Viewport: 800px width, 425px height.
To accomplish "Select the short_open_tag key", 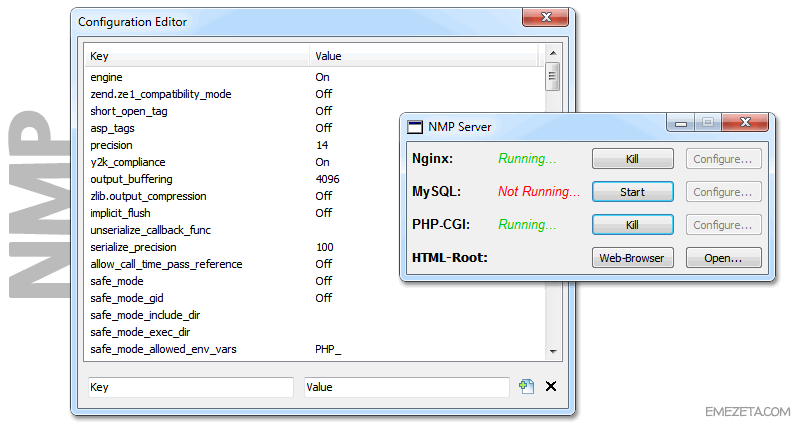I will pyautogui.click(x=129, y=111).
